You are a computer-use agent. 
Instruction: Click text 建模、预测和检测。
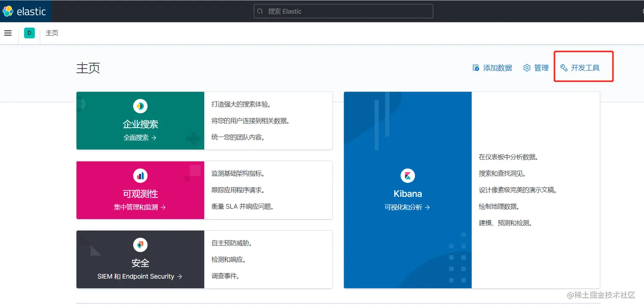click(506, 223)
